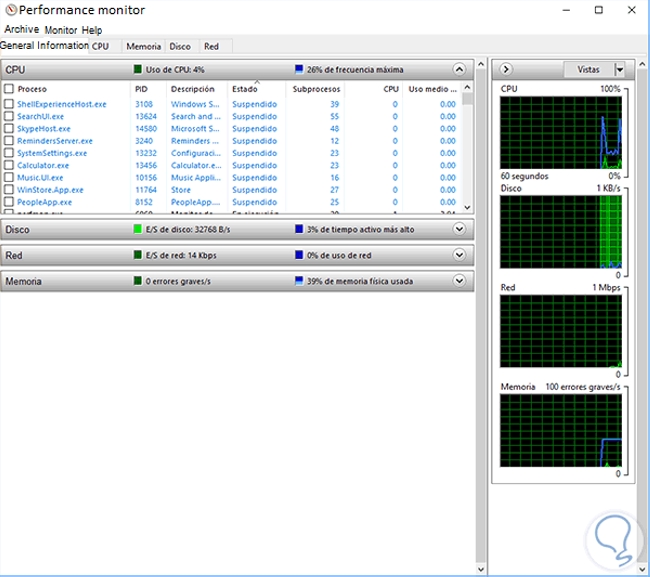
Task: Click the bright green Disco E/S indicator
Action: click(138, 229)
